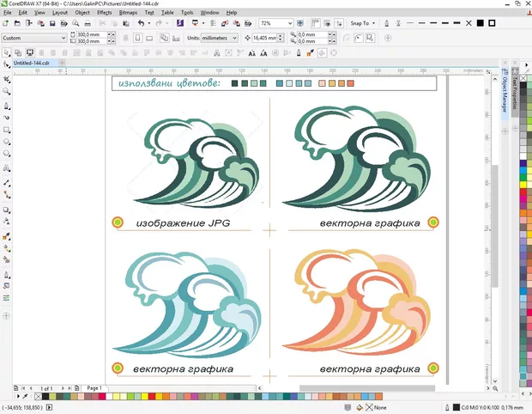Toggle All Pages layout button

(164, 38)
